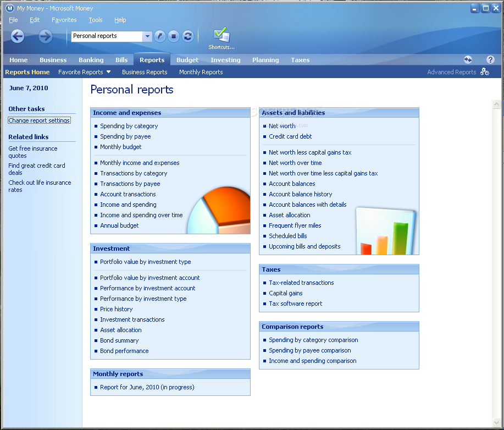Switch to the Investing tab
Screen dimensions: 504x430
tap(225, 60)
